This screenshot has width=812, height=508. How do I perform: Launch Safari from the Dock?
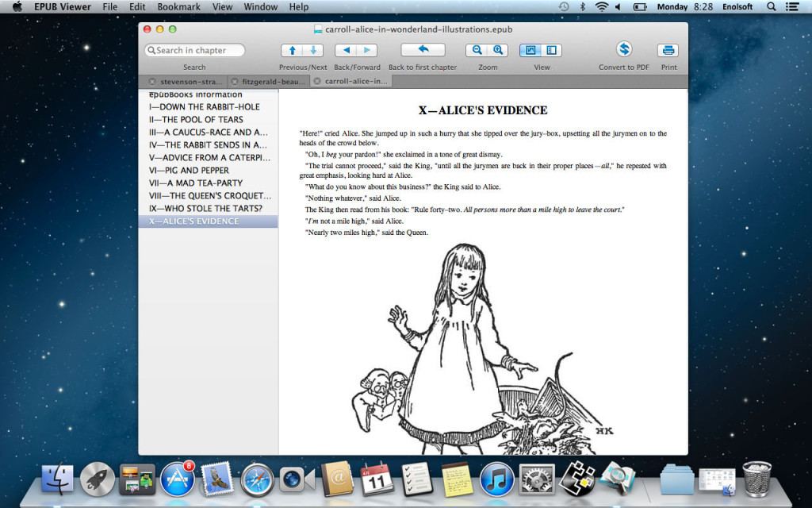coord(256,479)
